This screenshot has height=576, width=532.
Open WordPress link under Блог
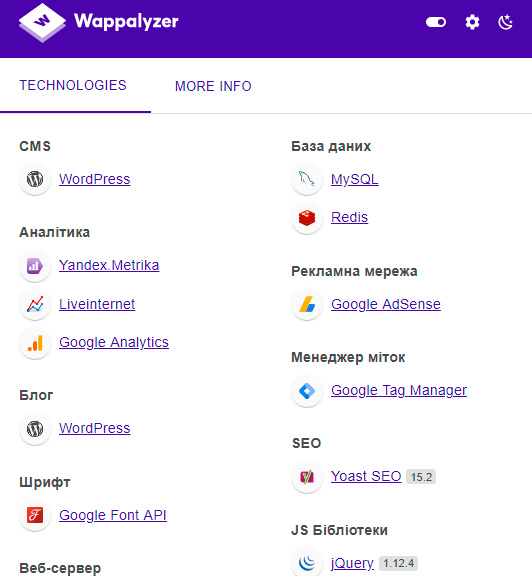click(95, 428)
